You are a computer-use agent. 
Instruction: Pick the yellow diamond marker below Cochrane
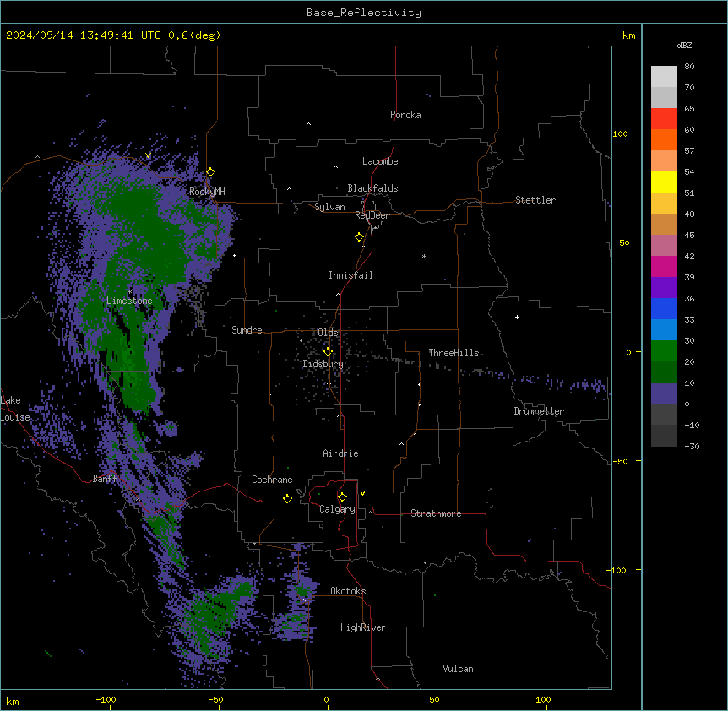pos(287,498)
